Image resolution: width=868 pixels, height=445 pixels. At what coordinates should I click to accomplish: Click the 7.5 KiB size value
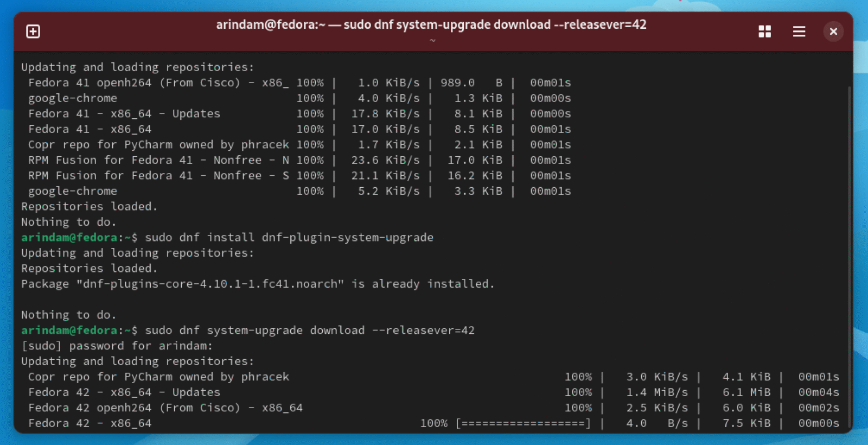coord(746,423)
